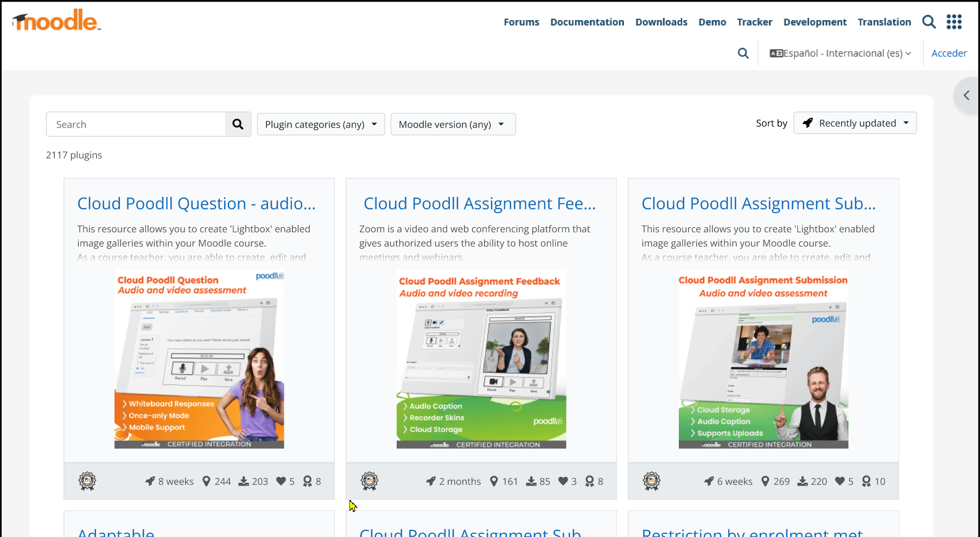Click the secondary search magnifier beside language selector
The width and height of the screenshot is (980, 537).
tap(743, 53)
